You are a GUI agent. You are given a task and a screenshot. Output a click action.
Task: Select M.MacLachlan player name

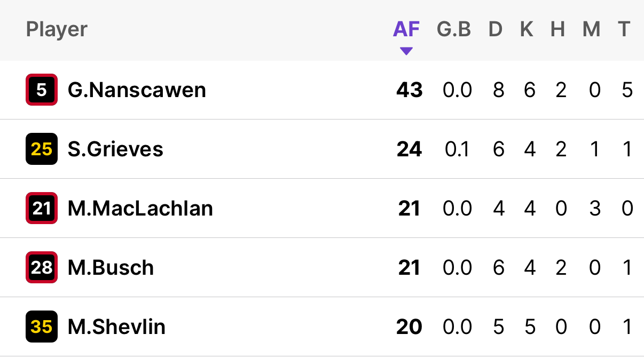pos(140,208)
